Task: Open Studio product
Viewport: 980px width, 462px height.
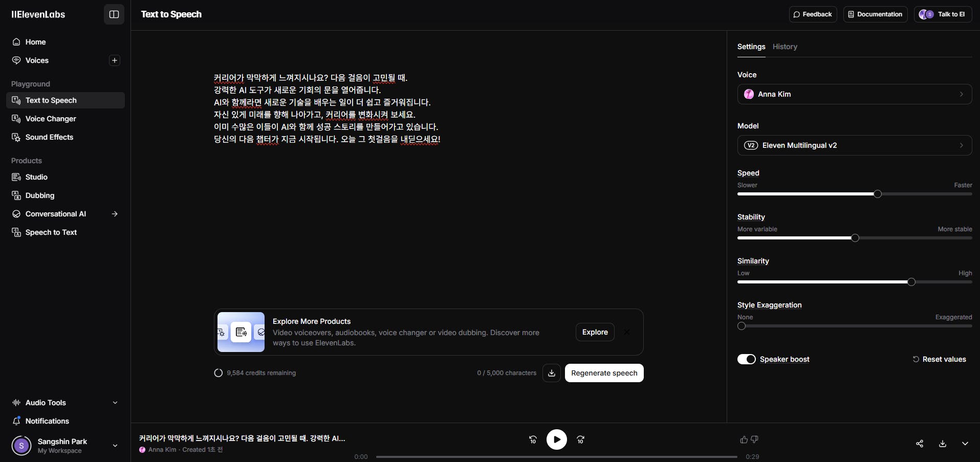Action: [x=66, y=177]
